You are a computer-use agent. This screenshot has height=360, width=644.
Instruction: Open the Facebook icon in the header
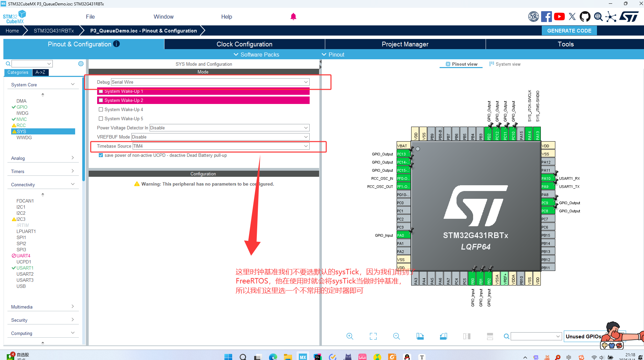point(546,17)
